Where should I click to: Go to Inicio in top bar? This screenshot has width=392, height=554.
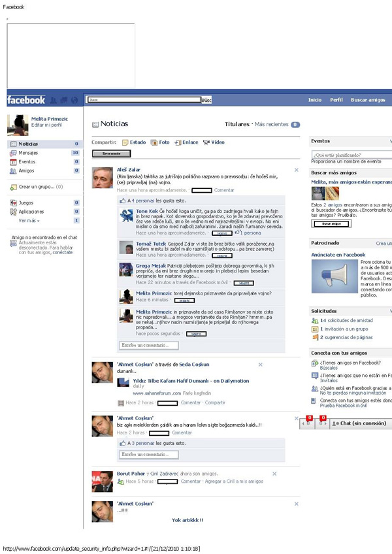[x=315, y=100]
